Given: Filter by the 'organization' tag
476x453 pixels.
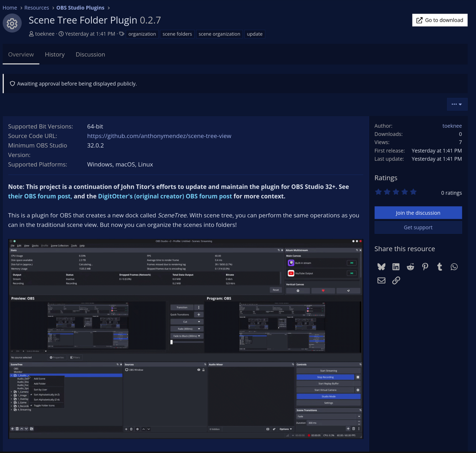Looking at the screenshot, I should coord(142,34).
